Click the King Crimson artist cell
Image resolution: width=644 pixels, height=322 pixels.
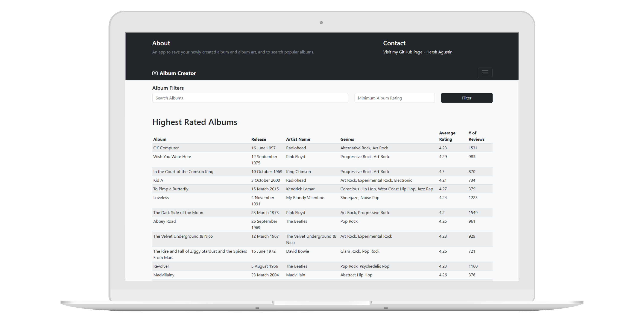pyautogui.click(x=299, y=172)
